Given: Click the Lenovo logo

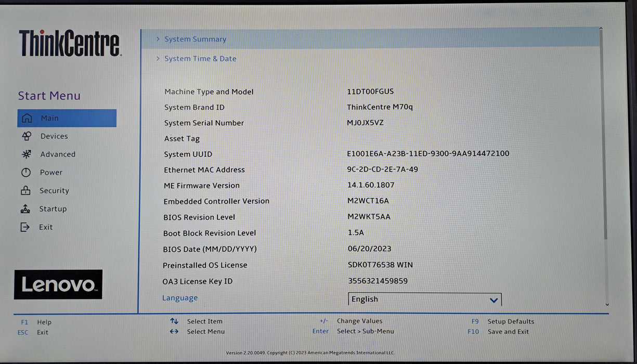Looking at the screenshot, I should click(x=58, y=284).
